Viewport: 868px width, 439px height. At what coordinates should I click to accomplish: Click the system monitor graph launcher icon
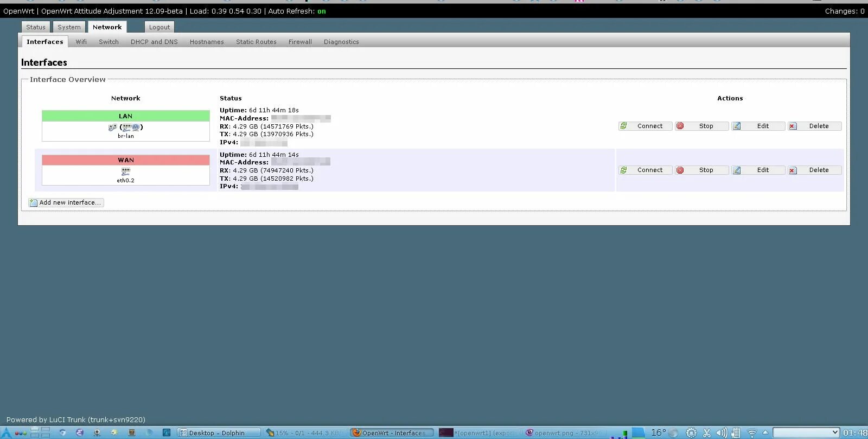click(x=166, y=432)
